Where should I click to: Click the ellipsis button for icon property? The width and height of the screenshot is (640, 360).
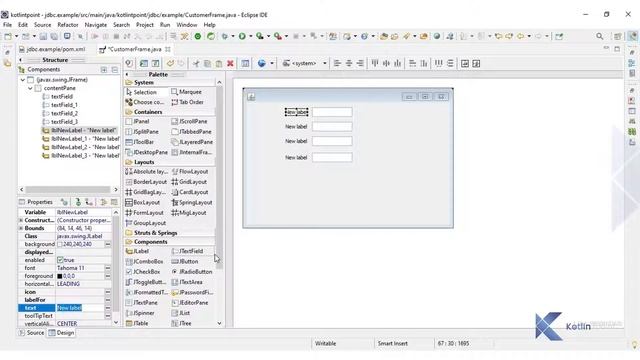(x=108, y=292)
